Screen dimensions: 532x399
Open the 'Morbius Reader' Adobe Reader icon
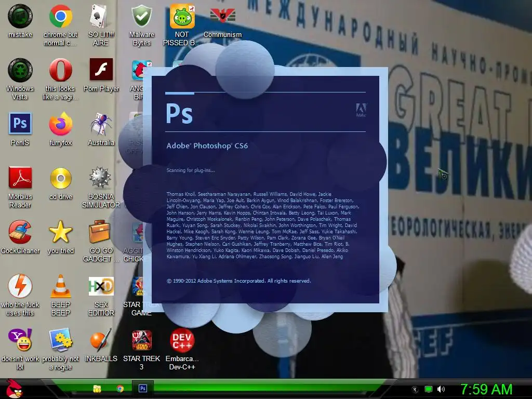[20, 178]
